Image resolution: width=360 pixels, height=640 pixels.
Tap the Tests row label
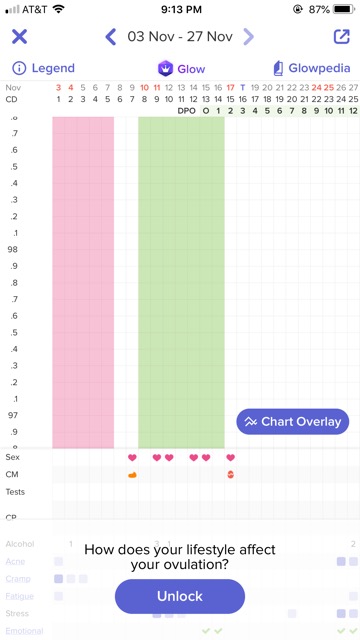point(15,492)
